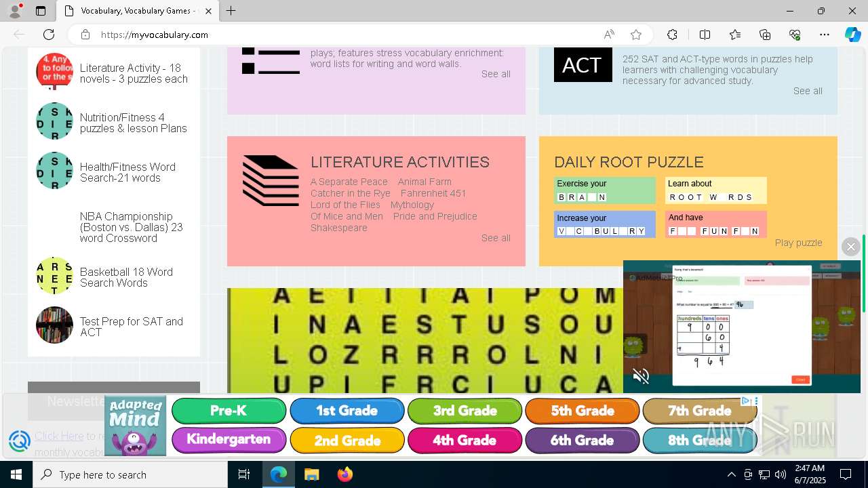Open NBA Championship 23 word Crossword
The image size is (868, 488).
coord(132,227)
